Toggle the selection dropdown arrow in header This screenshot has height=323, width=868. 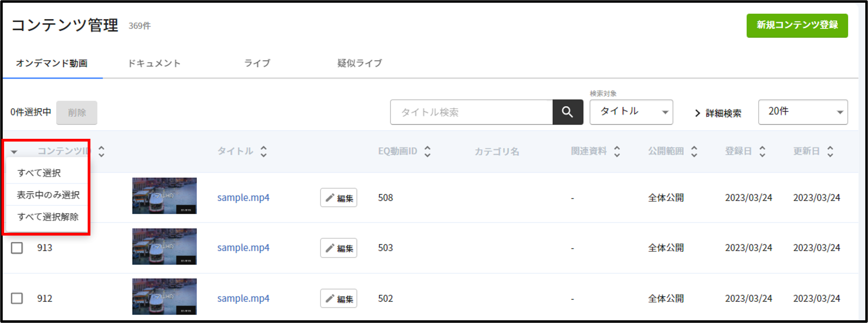pyautogui.click(x=14, y=152)
